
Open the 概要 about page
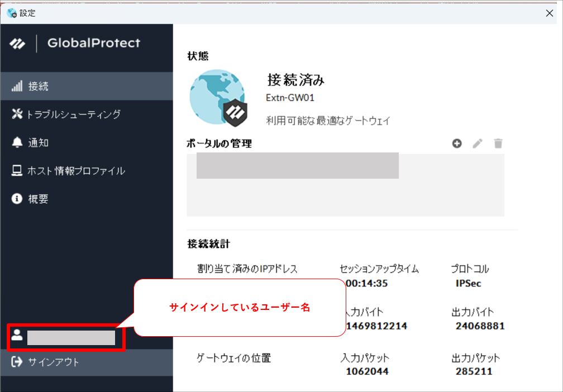click(x=87, y=199)
